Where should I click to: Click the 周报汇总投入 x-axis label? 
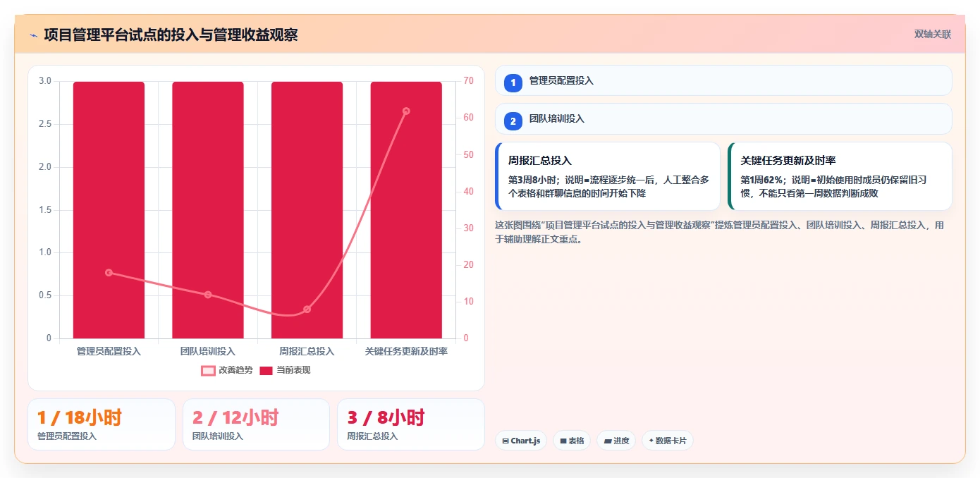point(307,351)
